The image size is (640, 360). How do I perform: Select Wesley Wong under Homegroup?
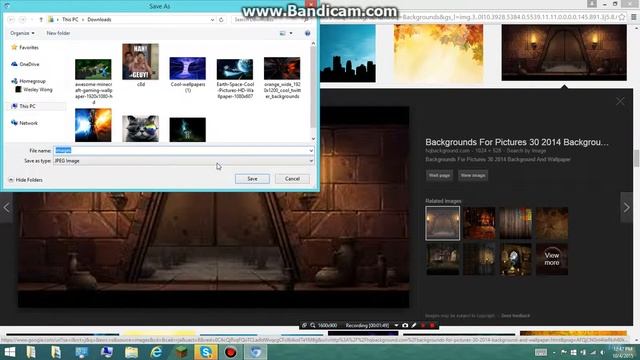[34, 89]
